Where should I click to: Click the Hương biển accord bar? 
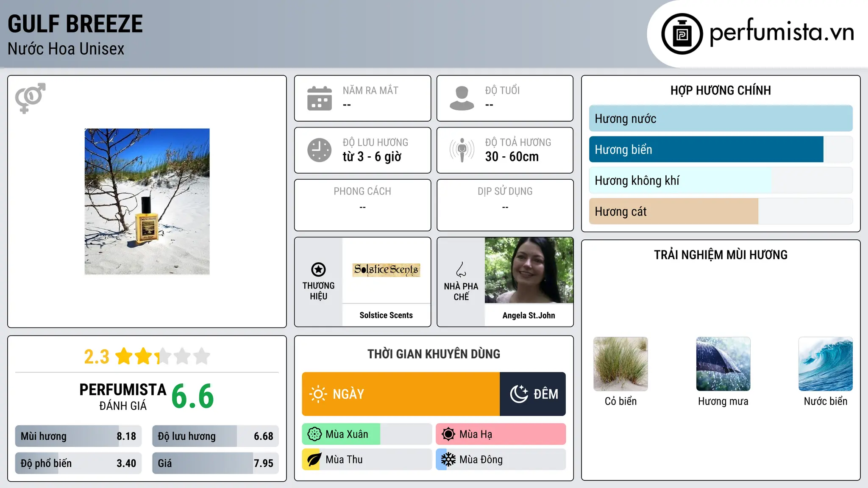pos(721,150)
